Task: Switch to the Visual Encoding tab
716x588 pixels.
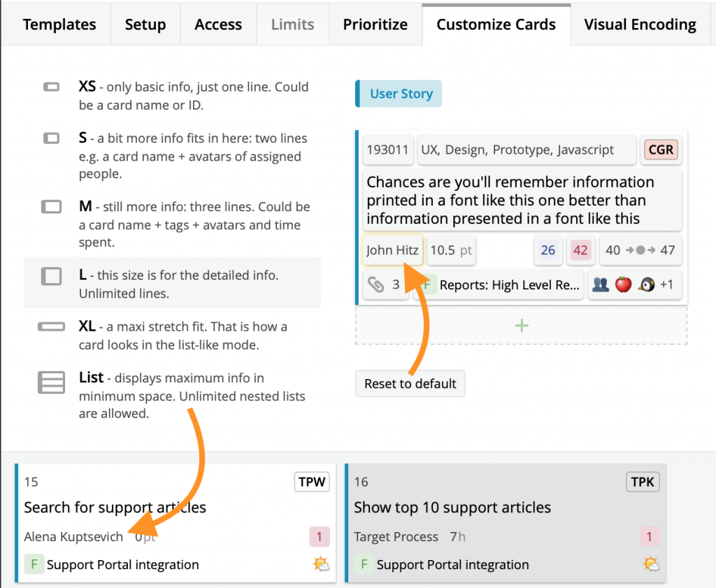Action: pos(640,24)
